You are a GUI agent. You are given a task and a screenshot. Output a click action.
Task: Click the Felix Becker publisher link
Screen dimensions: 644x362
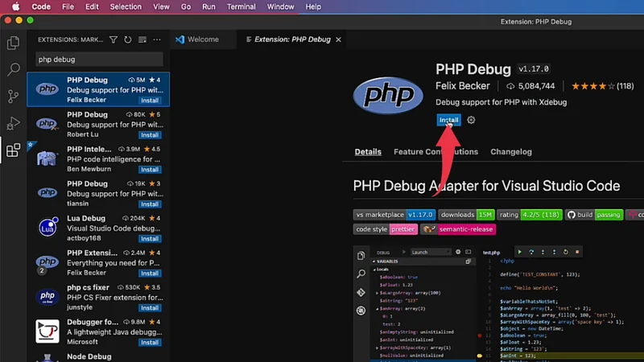pos(464,86)
